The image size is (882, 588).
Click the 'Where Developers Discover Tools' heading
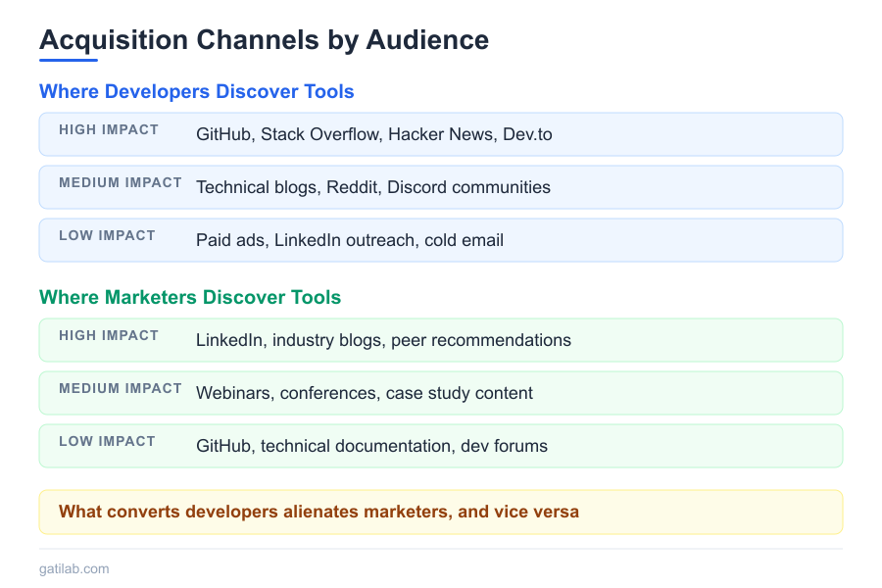[196, 91]
